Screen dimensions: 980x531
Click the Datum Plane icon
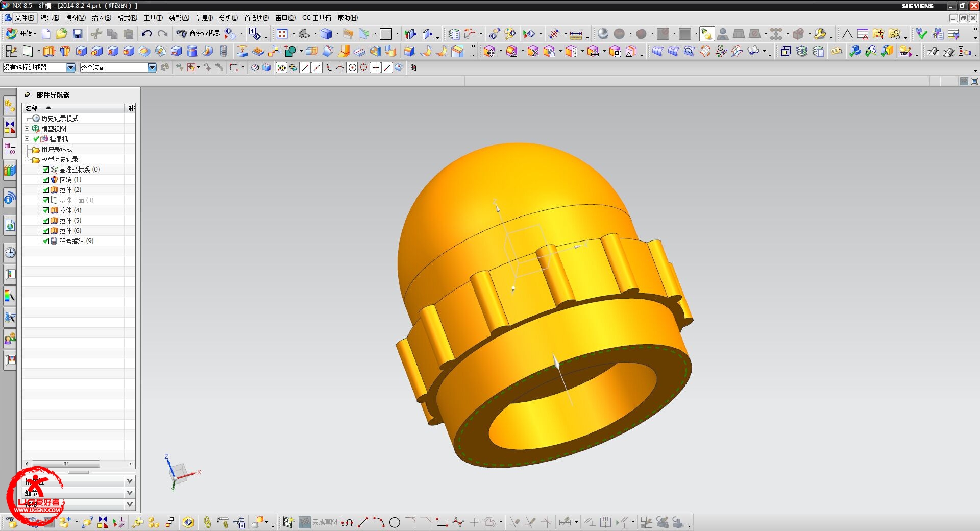(28, 51)
